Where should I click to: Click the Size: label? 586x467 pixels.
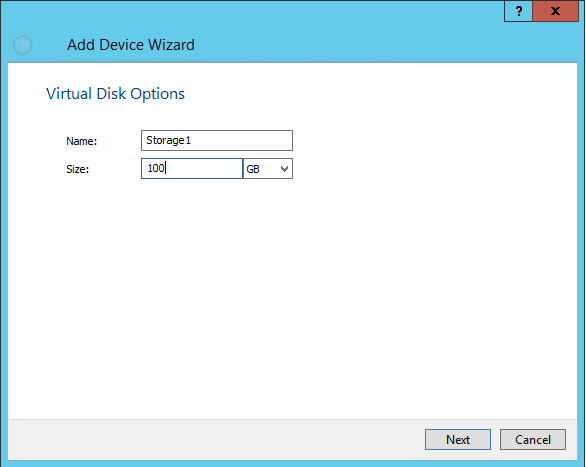78,169
